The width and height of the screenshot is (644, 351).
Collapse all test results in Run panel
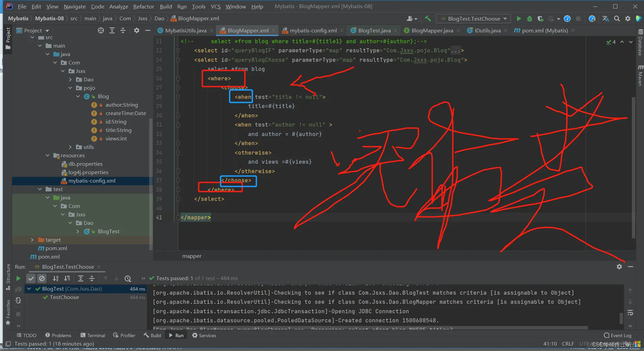click(92, 278)
